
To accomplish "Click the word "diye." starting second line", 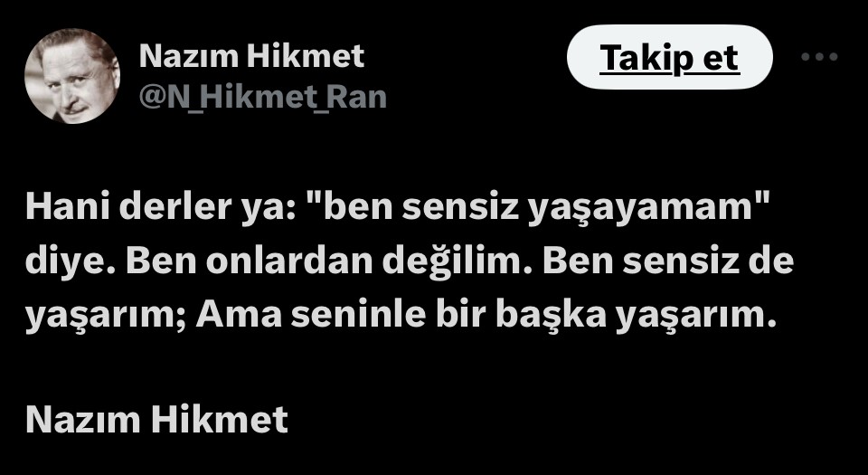I will pos(71,263).
